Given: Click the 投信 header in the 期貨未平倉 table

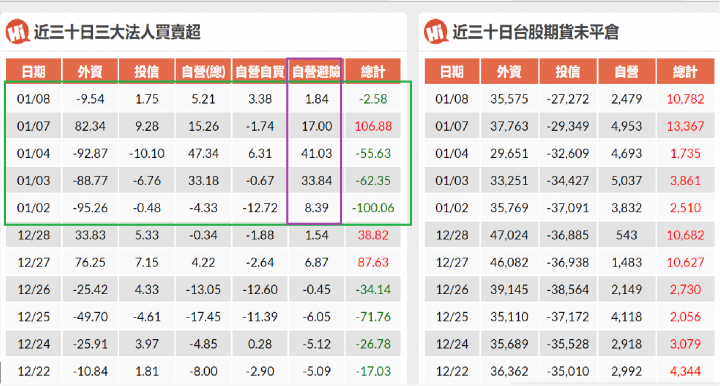Looking at the screenshot, I should click(568, 72).
